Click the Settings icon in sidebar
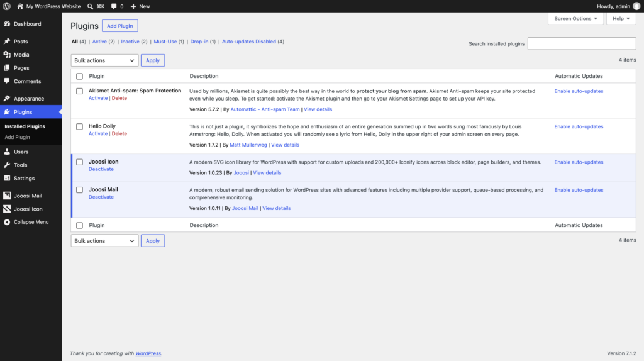 (7, 178)
